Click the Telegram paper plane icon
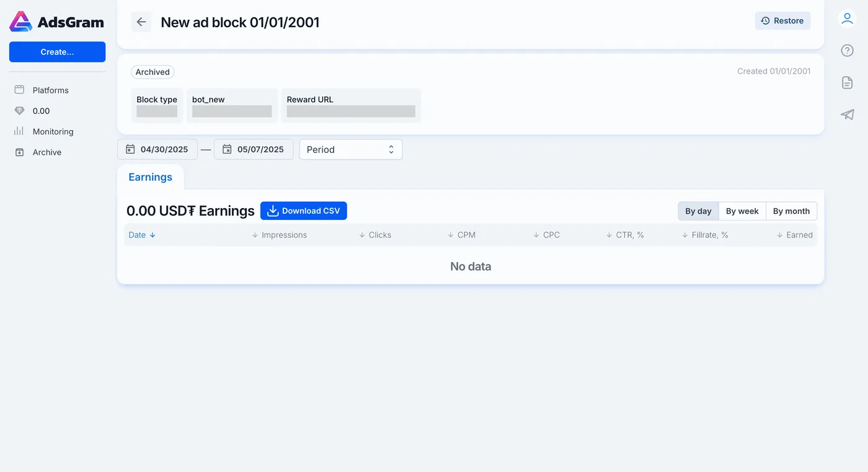The height and width of the screenshot is (472, 868). click(847, 115)
